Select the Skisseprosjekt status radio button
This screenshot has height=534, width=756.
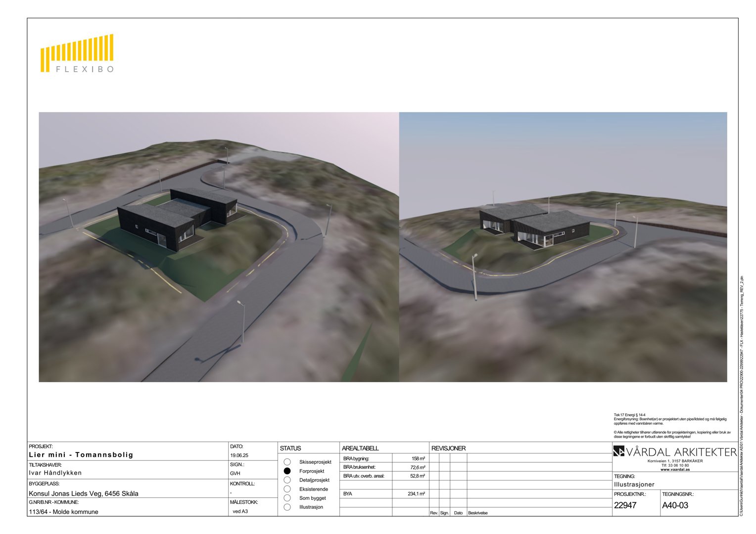287,462
